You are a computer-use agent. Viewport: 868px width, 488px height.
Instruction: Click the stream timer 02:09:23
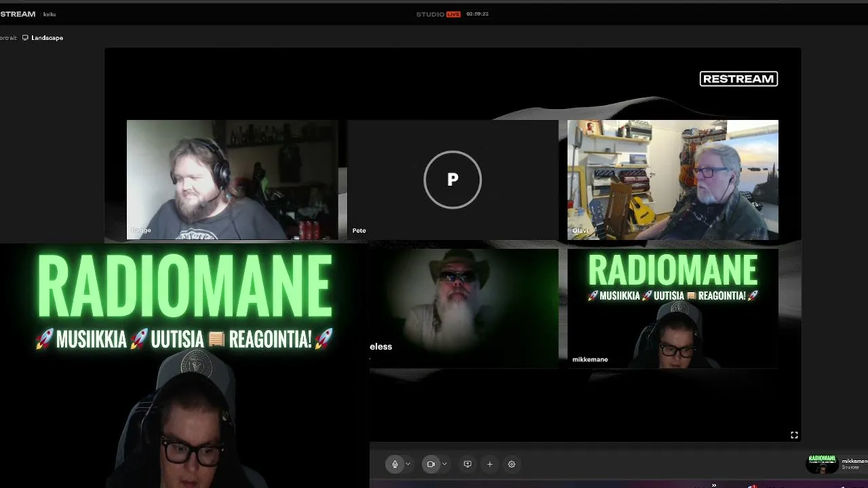477,14
